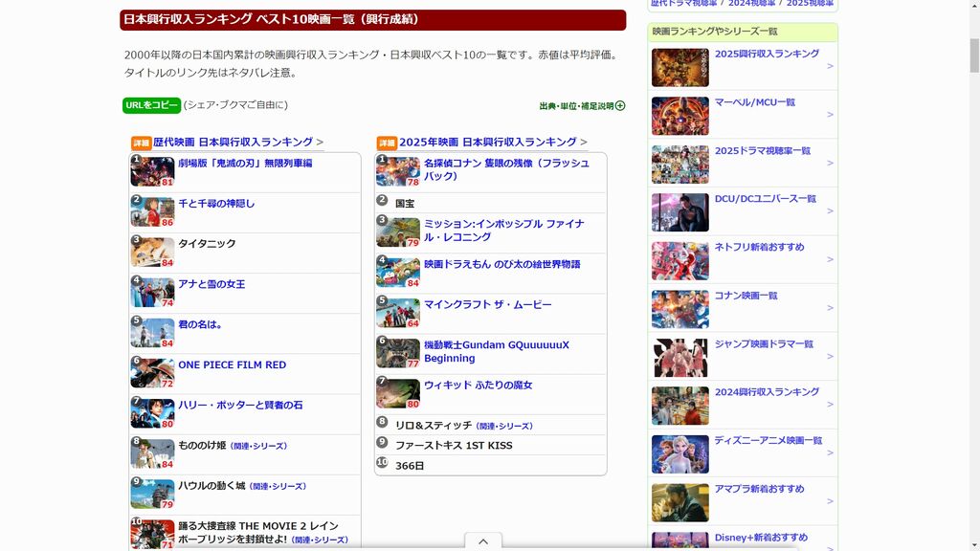Click the ディズニーアニメ映画一覧 sidebar thumbnail
This screenshot has height=551, width=980.
[x=679, y=454]
